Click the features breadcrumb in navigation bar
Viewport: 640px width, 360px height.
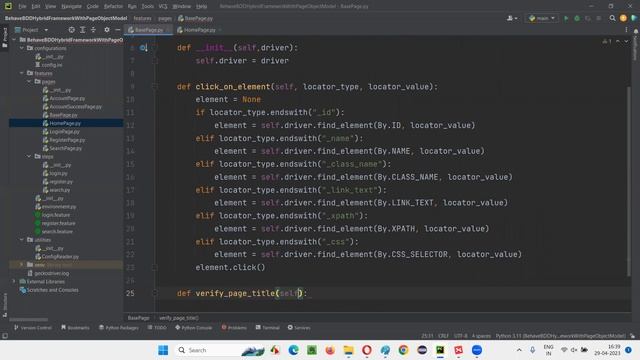142,18
